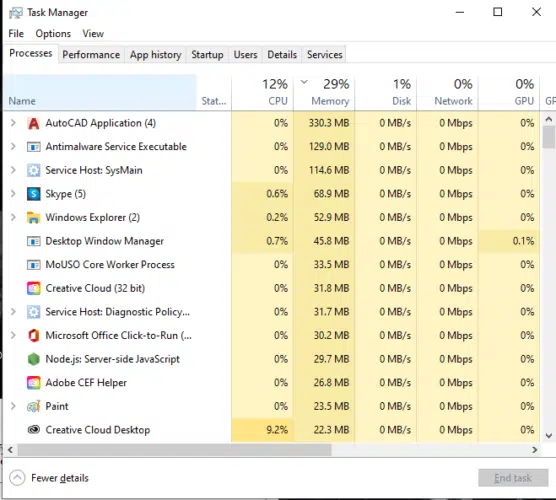The width and height of the screenshot is (556, 500).
Task: Switch to the Details tab
Action: click(282, 55)
